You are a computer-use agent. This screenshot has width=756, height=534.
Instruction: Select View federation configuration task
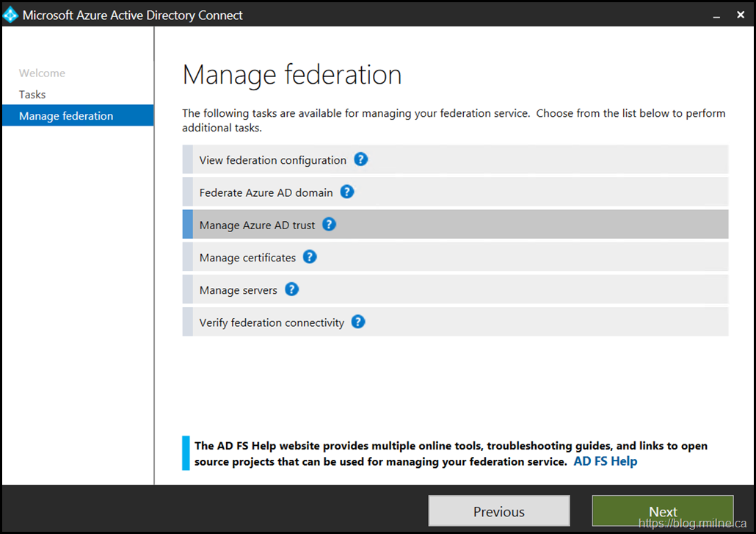pos(272,160)
